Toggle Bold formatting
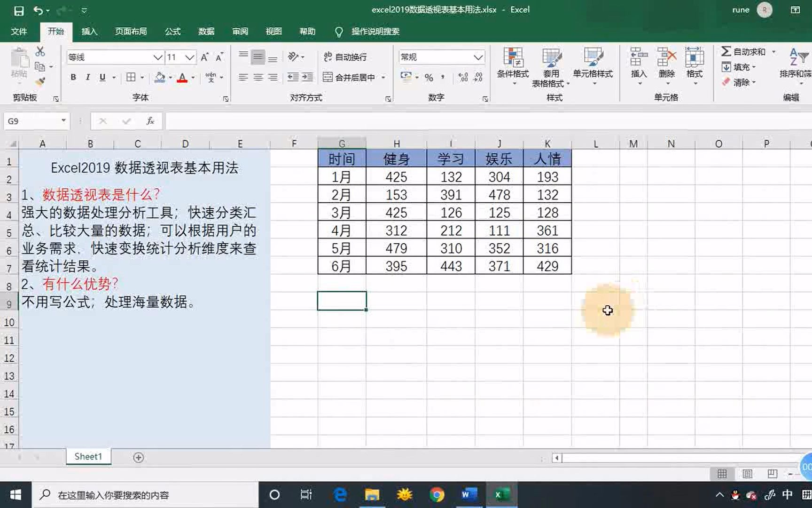Image resolution: width=812 pixels, height=508 pixels. tap(73, 77)
